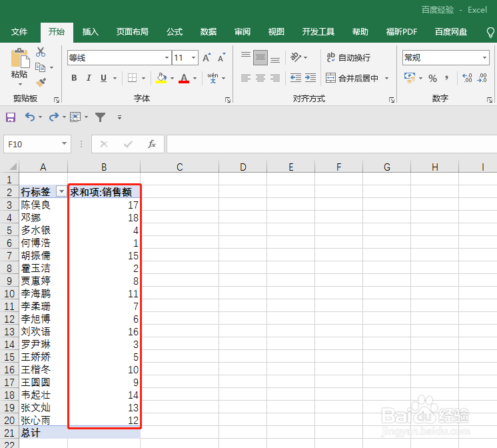This screenshot has height=448, width=497.
Task: Apply red font color
Action: (184, 78)
